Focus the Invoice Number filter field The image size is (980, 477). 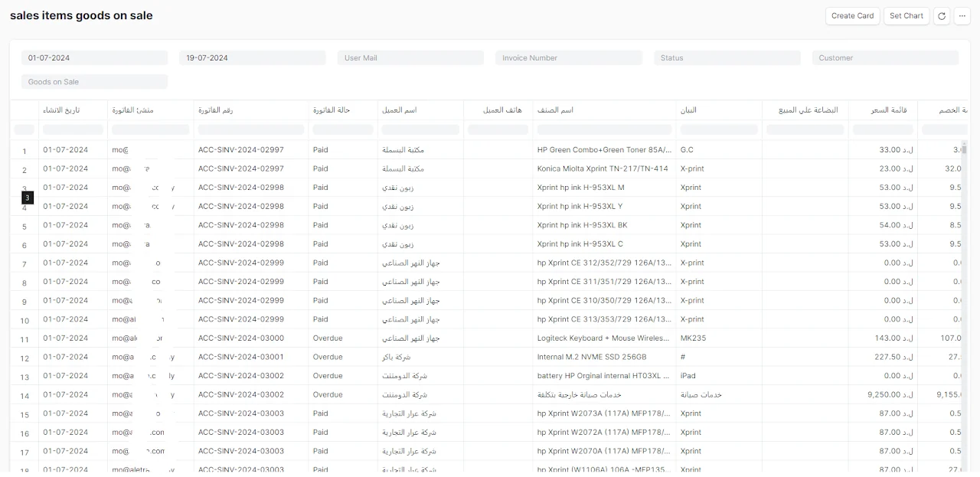pos(569,57)
